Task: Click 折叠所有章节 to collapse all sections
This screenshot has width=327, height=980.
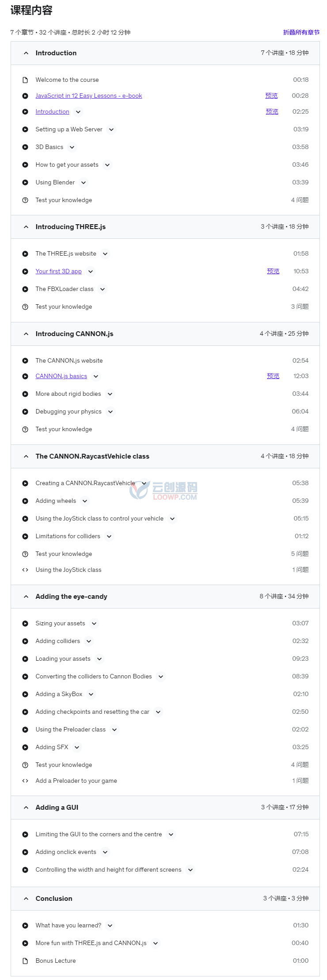Action: 301,32
